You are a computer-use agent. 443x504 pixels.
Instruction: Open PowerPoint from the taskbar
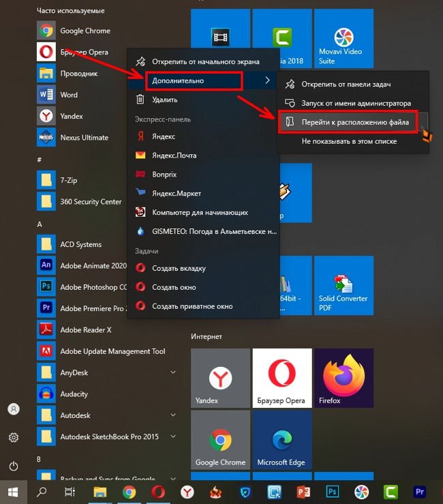pyautogui.click(x=303, y=492)
